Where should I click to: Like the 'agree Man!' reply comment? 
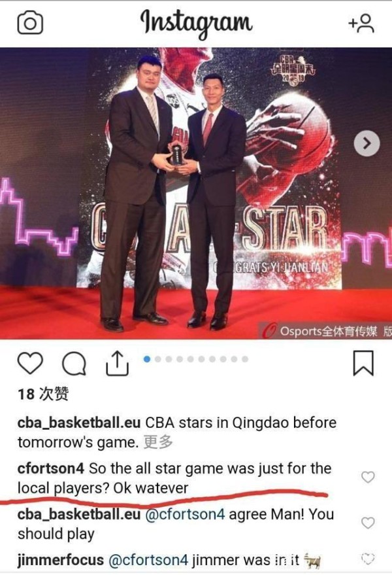(x=368, y=523)
